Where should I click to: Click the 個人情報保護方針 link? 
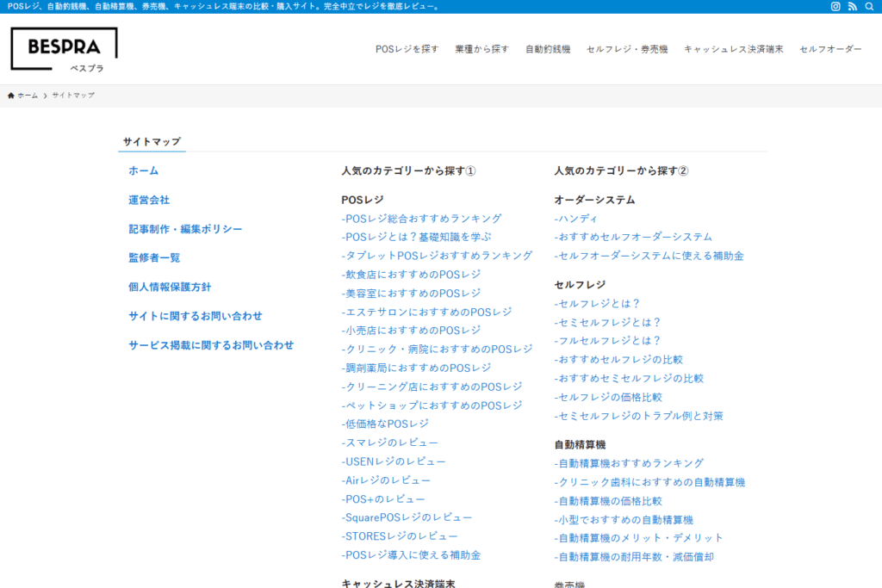click(169, 287)
